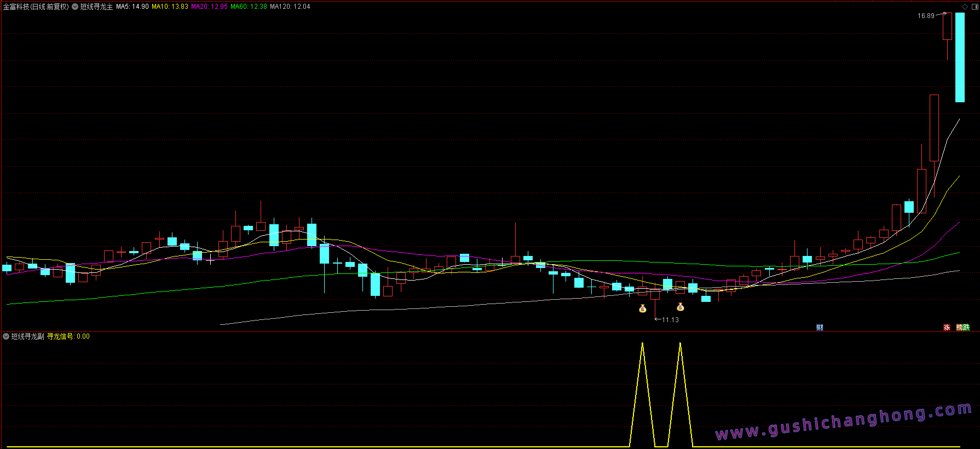
Task: Click the first money bag signal icon
Action: [643, 309]
